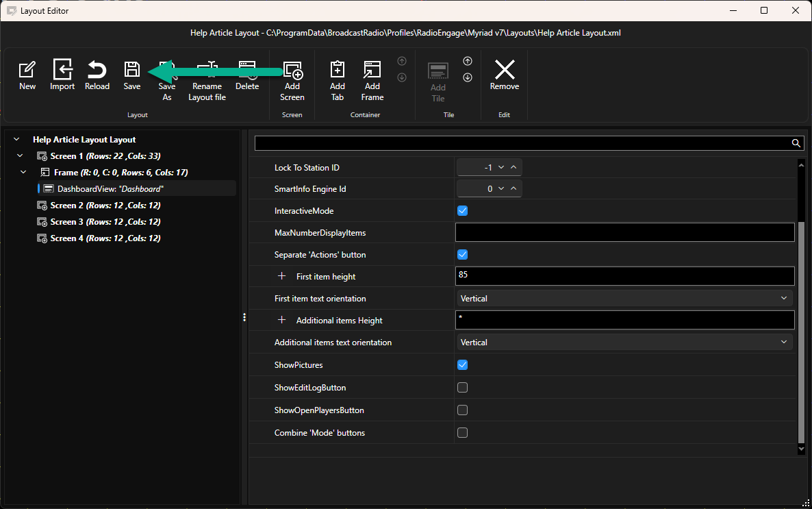Toggle the Combine 'Mode' buttons checkbox
Screen dimensions: 812x509
462,433
